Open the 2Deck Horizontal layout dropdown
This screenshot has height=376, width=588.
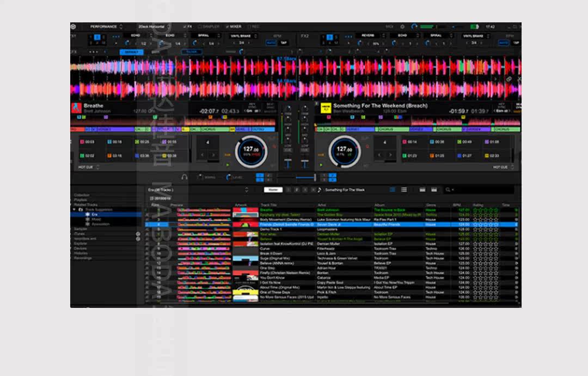[x=154, y=27]
